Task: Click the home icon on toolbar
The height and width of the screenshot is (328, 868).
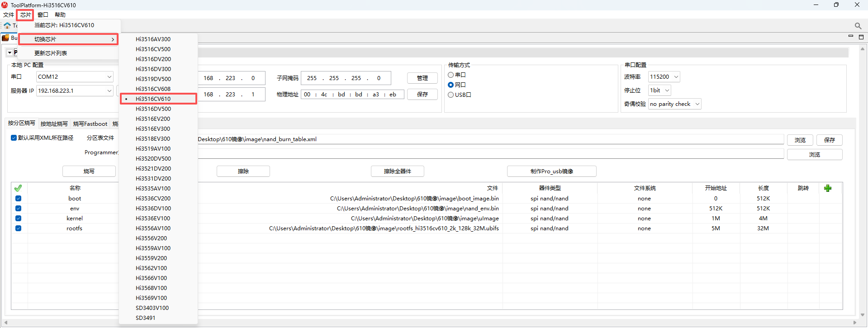Action: [x=7, y=25]
